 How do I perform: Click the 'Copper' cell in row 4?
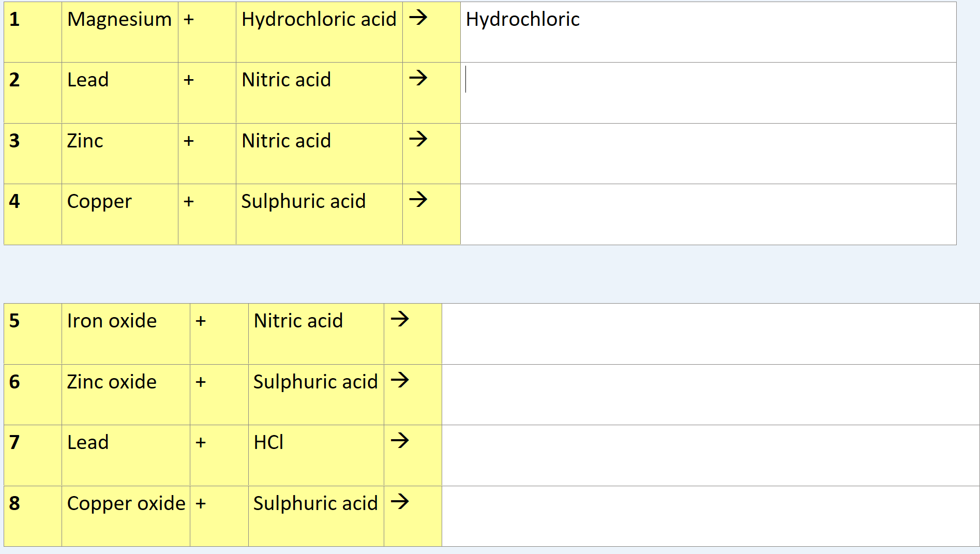click(x=120, y=214)
